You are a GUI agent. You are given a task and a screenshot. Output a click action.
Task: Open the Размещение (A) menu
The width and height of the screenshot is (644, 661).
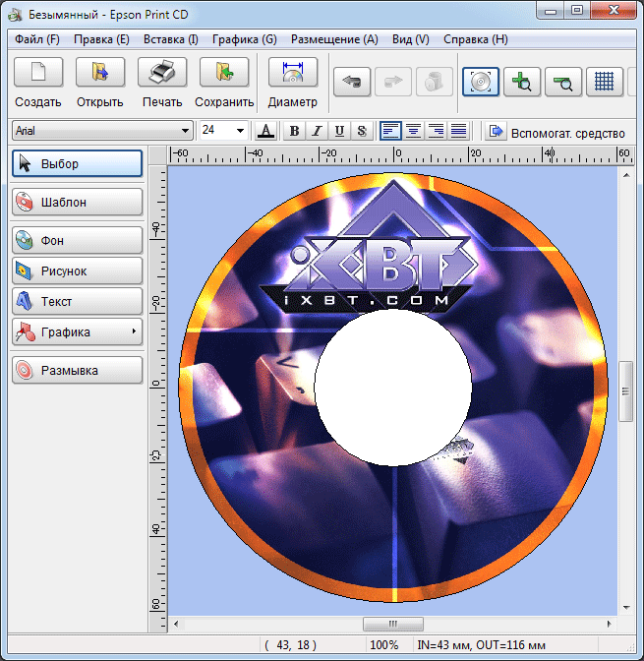click(334, 39)
